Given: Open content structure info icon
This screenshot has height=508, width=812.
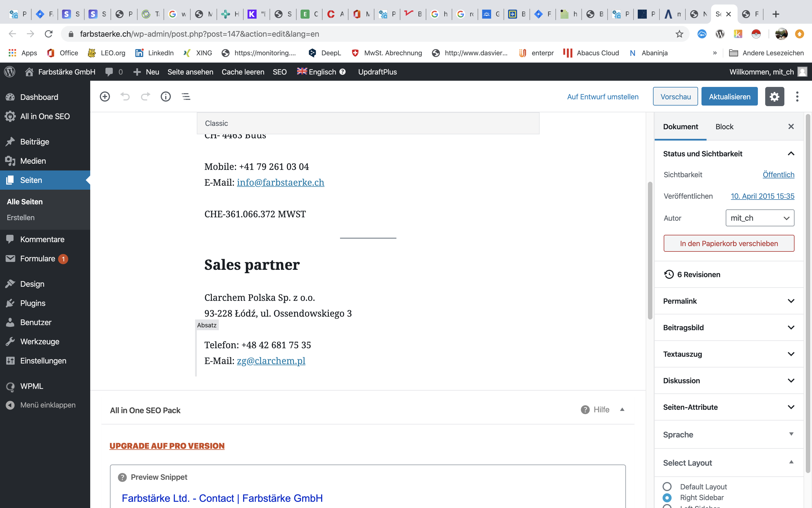Looking at the screenshot, I should [166, 97].
